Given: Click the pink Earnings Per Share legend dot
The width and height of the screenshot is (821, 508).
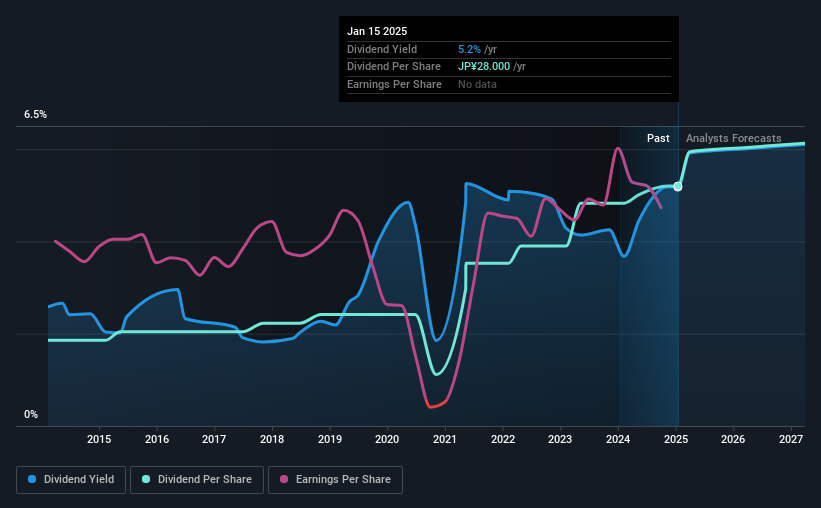Looking at the screenshot, I should (284, 479).
